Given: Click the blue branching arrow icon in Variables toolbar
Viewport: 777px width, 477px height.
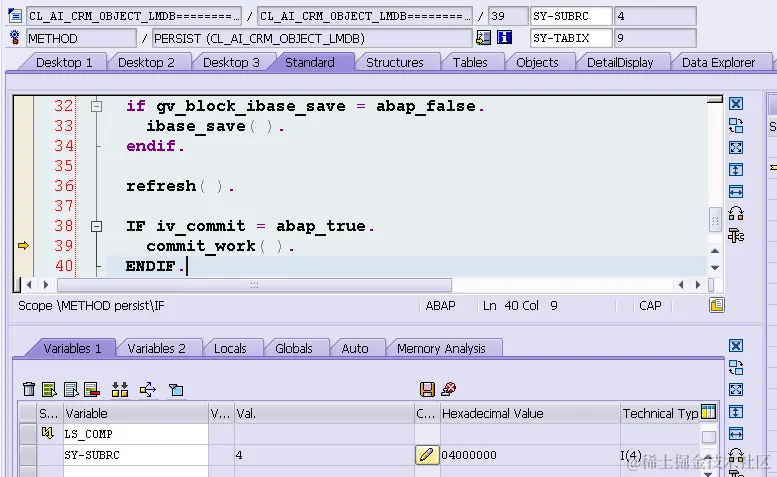Looking at the screenshot, I should tap(148, 389).
